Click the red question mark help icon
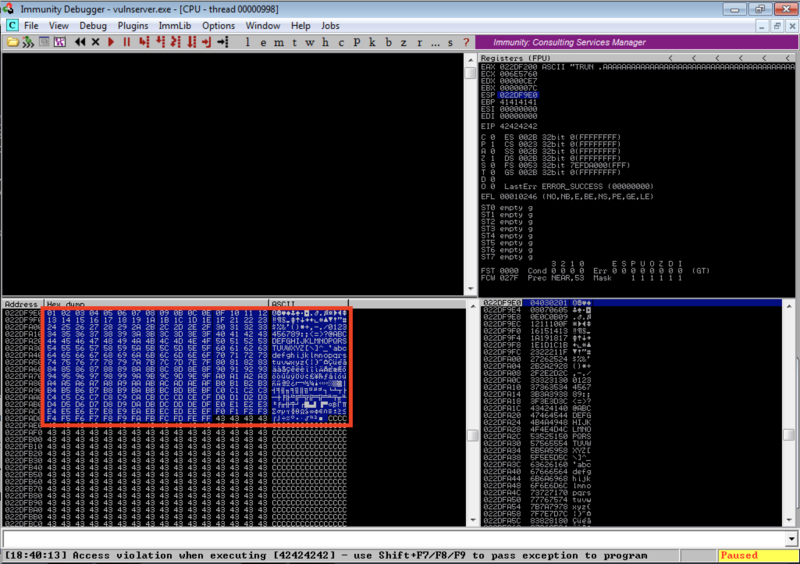This screenshot has height=564, width=800. (466, 42)
